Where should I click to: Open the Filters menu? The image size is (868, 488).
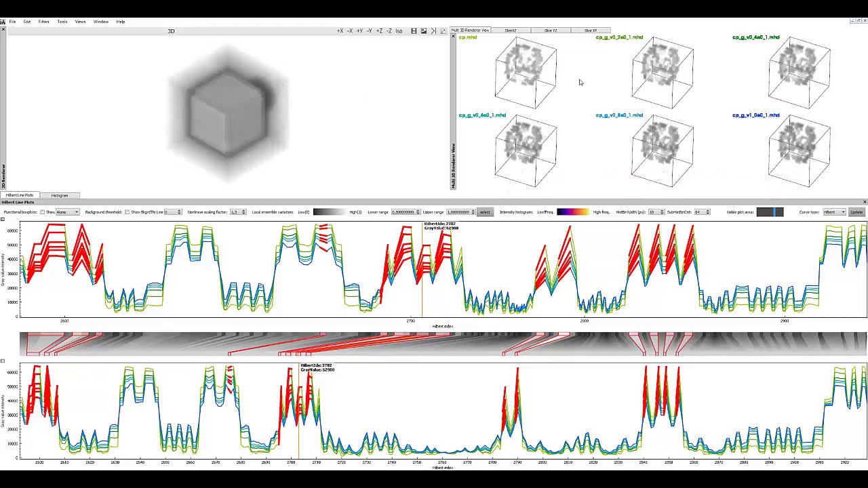43,22
